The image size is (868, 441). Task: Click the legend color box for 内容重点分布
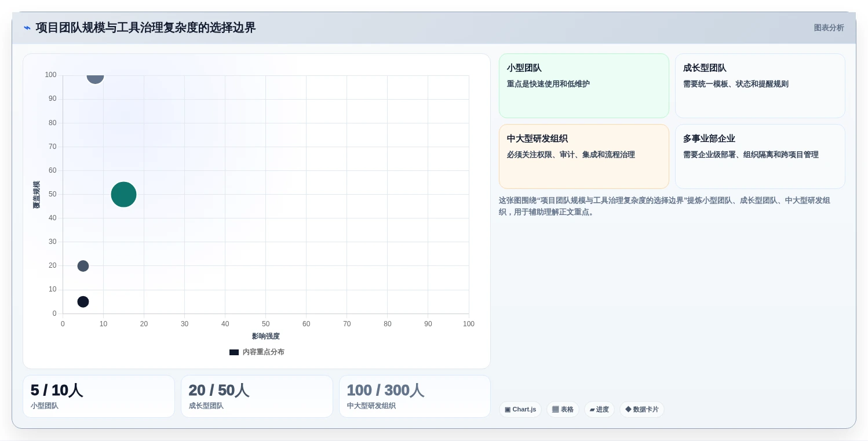point(234,352)
